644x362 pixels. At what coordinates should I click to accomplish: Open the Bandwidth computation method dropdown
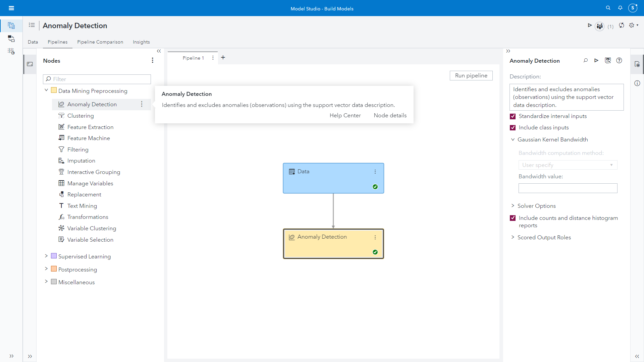[x=568, y=165]
